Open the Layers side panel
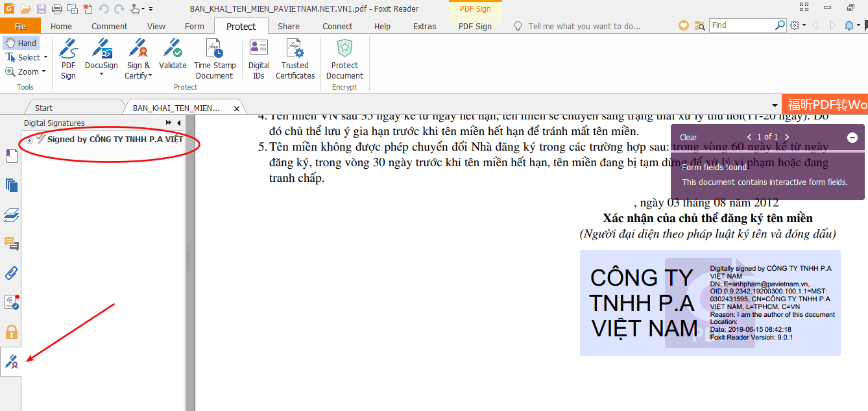The image size is (868, 411). 12,215
